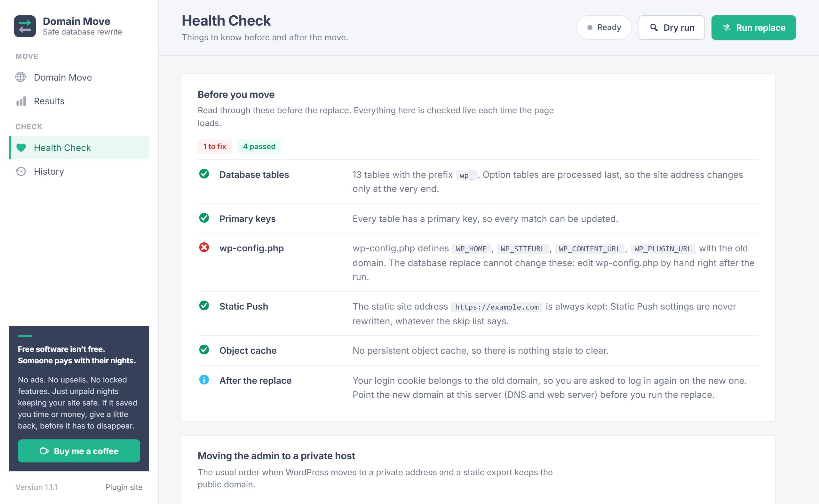This screenshot has width=819, height=504.
Task: Start a Dry run
Action: [672, 27]
